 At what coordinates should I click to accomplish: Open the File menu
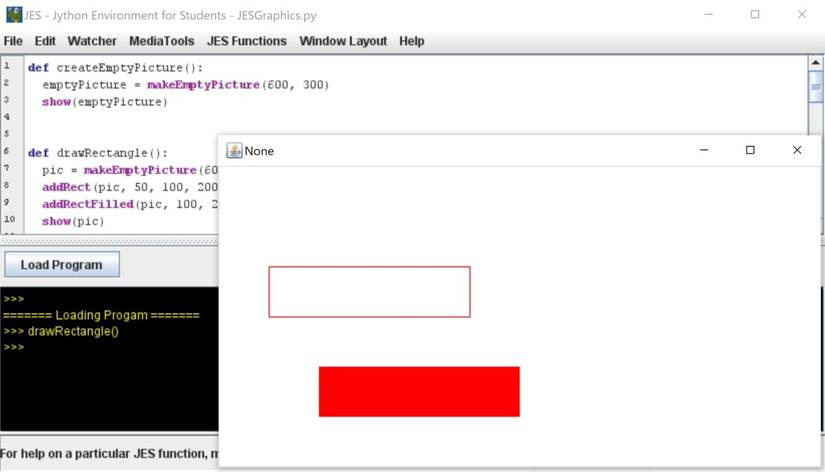pyautogui.click(x=13, y=41)
